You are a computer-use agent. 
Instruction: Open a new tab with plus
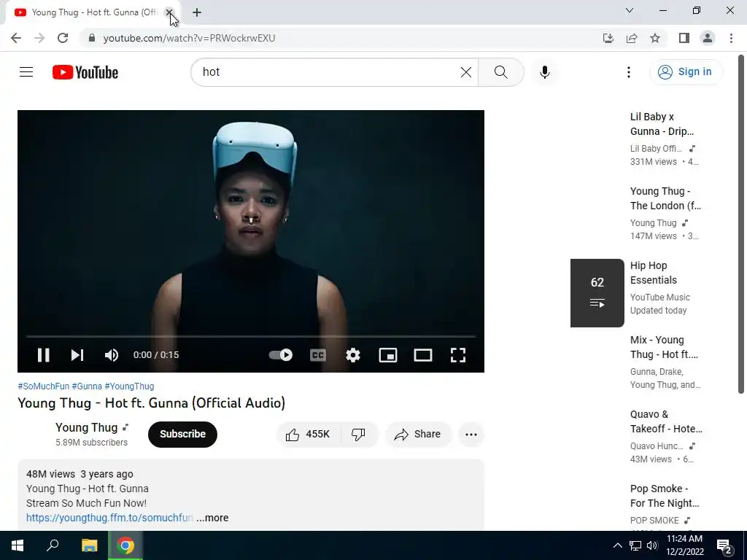[x=197, y=12]
